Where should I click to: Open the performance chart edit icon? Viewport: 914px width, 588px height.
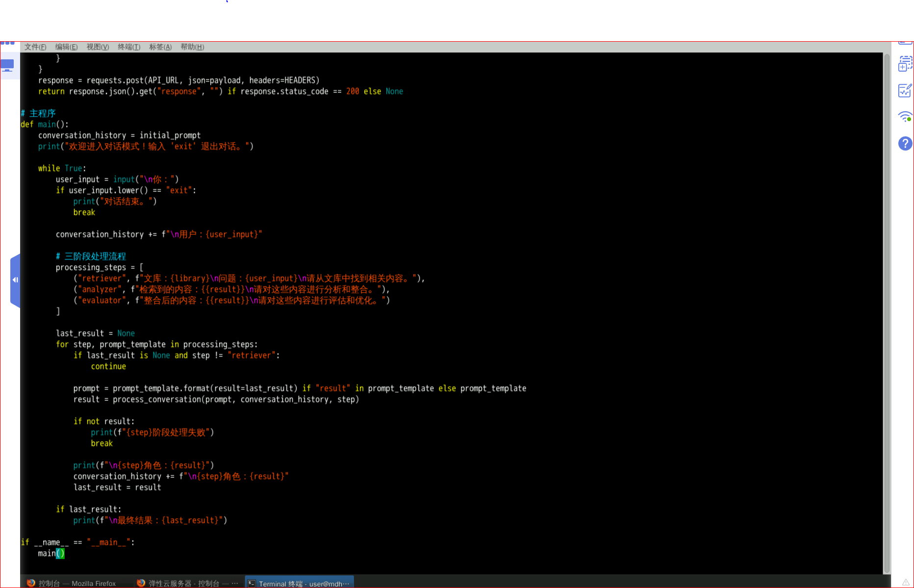pos(905,91)
